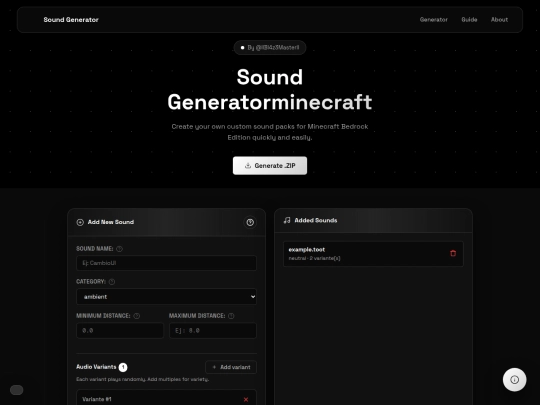Viewport: 540px width, 405px height.
Task: Click the Sound Generator logo title
Action: tap(71, 20)
